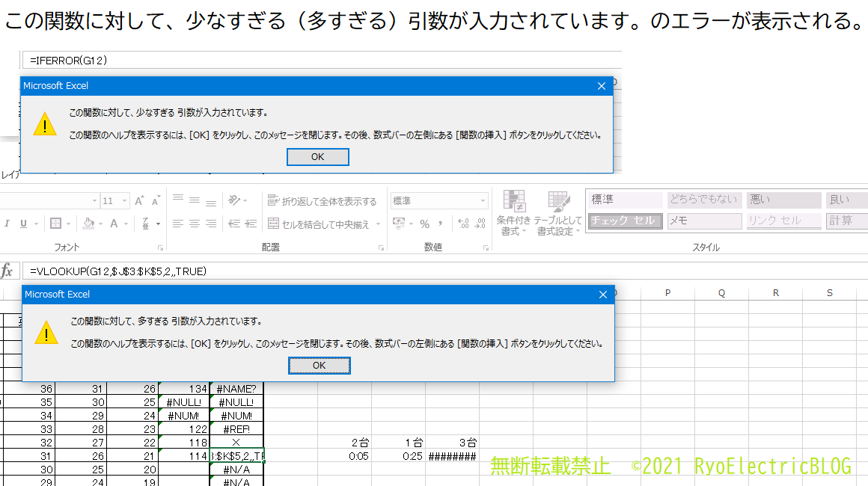Open the Borders dropdown arrow
The width and height of the screenshot is (868, 486).
[x=69, y=222]
